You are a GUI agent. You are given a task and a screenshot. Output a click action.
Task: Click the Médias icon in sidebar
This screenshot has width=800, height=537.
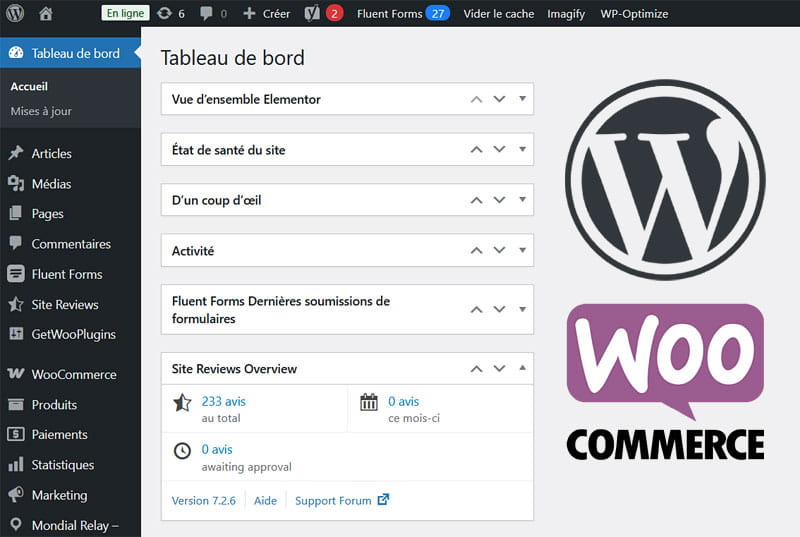coord(16,183)
